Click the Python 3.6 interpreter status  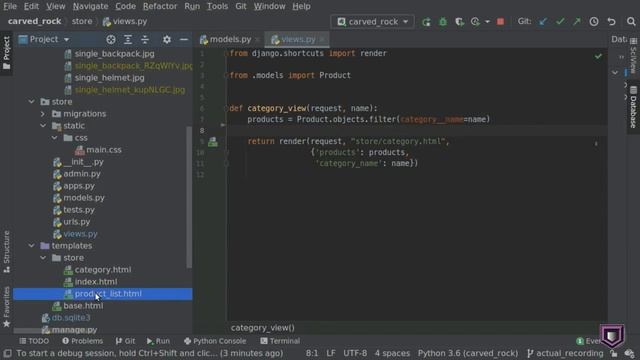[x=468, y=353]
